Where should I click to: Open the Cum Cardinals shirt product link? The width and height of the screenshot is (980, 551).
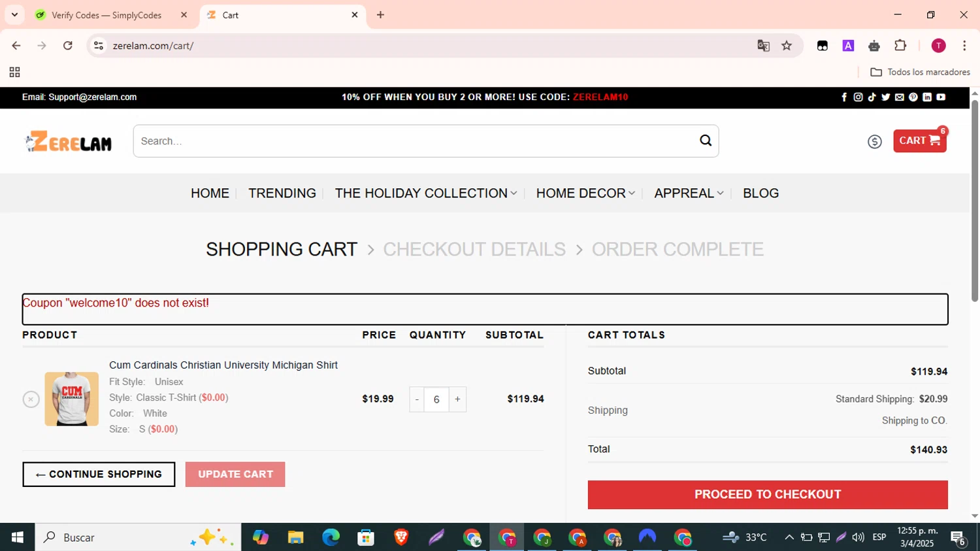[223, 365]
